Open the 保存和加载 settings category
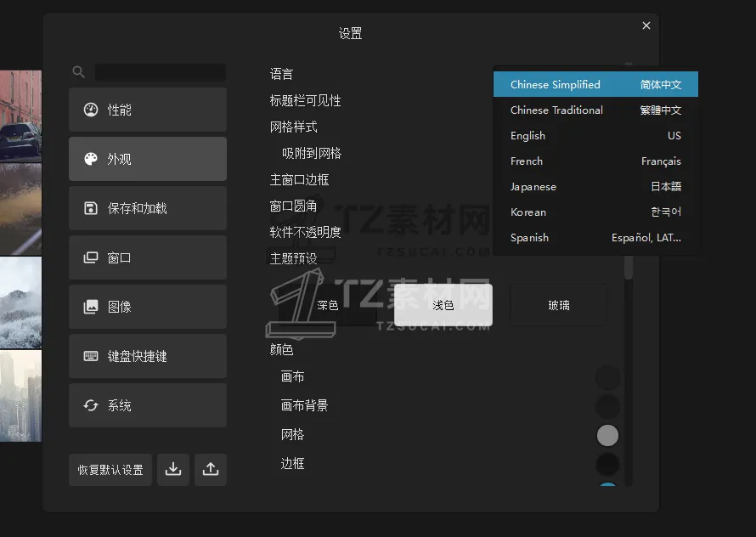The height and width of the screenshot is (537, 756). (148, 208)
